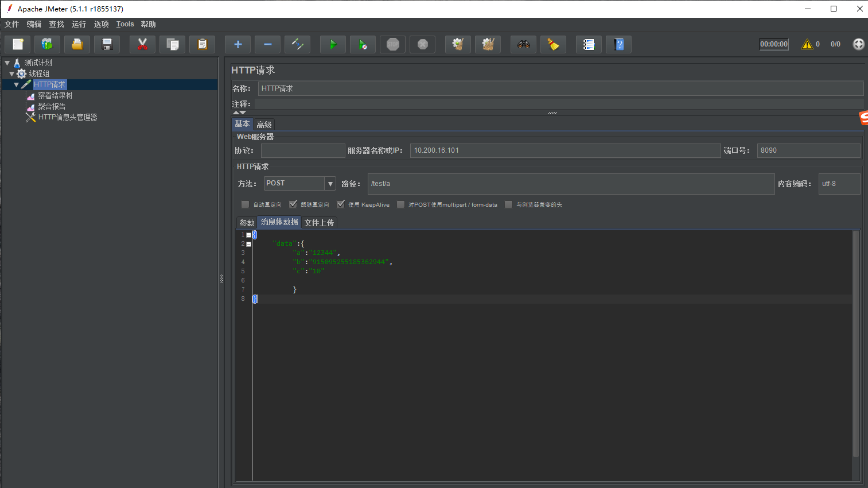
Task: Switch to the 高级 tab
Action: pos(264,125)
